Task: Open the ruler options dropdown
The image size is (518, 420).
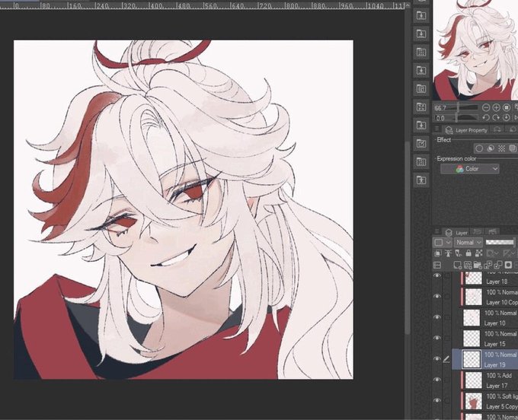Action: click(x=509, y=253)
